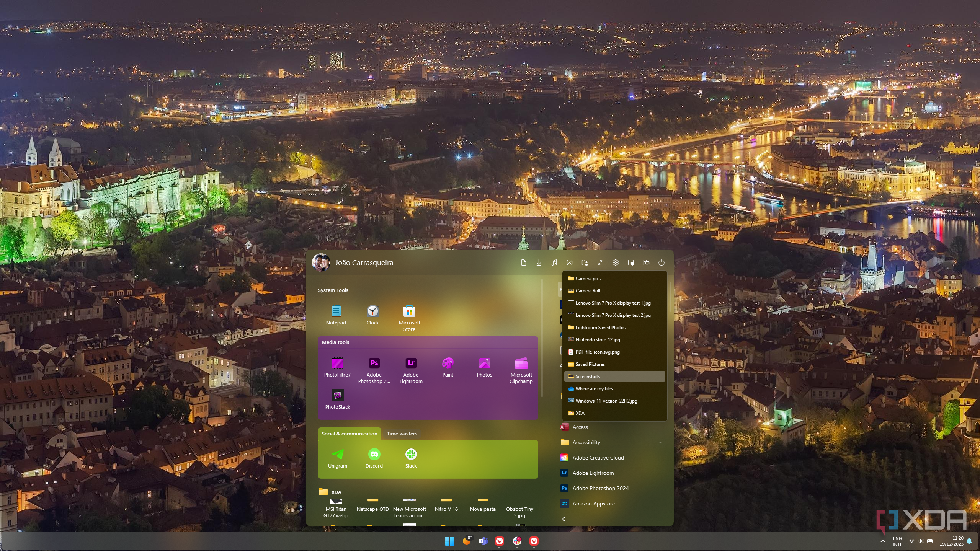This screenshot has width=980, height=551.
Task: Open the XDA folder in pictures list
Action: coord(614,413)
